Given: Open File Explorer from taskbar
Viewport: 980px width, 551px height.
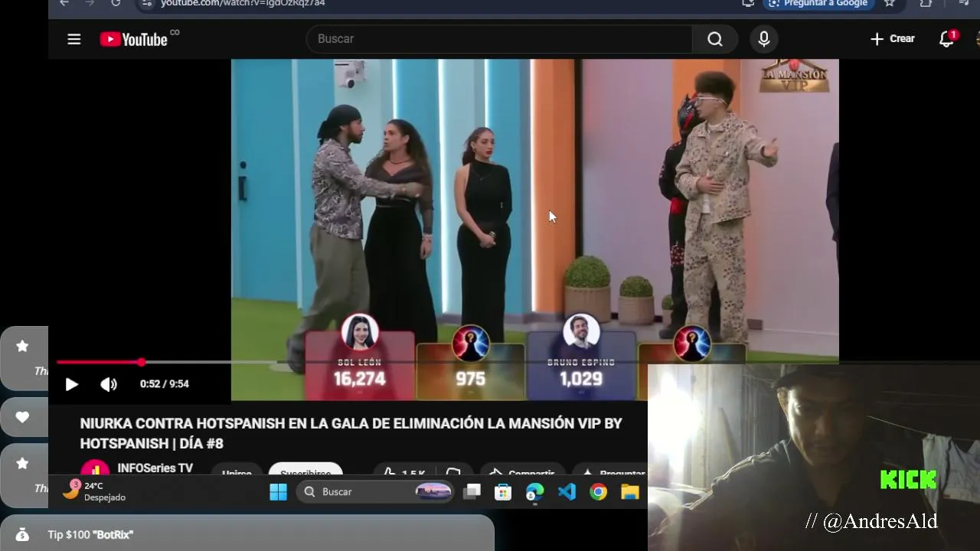Looking at the screenshot, I should coord(630,492).
